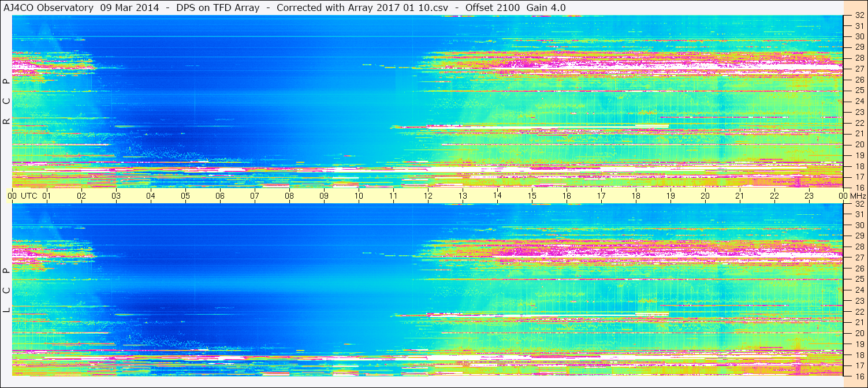Select the 19 hour mark on time axis
The height and width of the screenshot is (388, 868).
[x=670, y=196]
